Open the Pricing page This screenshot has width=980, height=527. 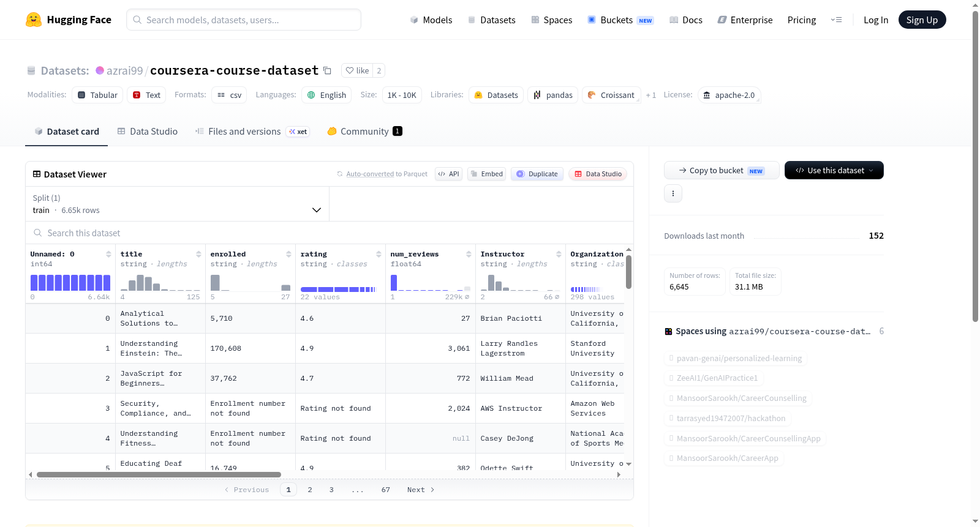[x=802, y=20]
